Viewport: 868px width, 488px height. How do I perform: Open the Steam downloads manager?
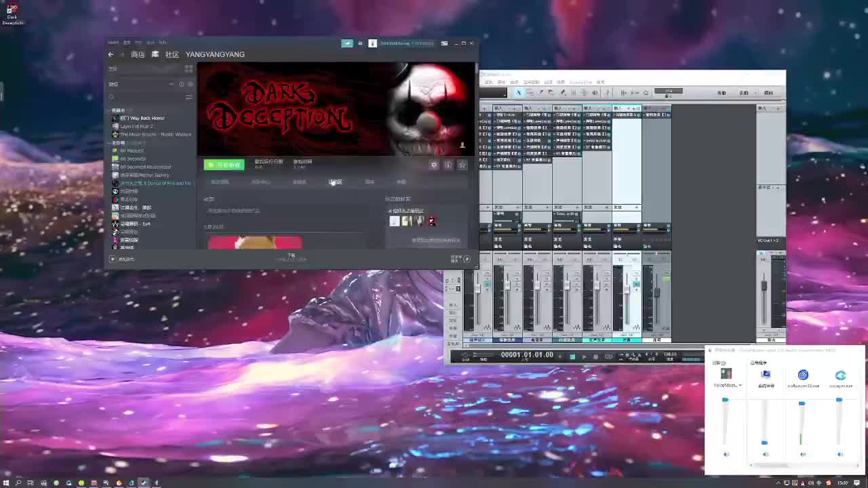point(291,258)
